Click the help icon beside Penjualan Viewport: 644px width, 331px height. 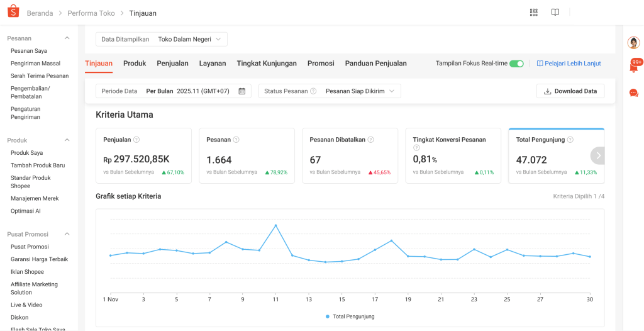[x=136, y=140]
